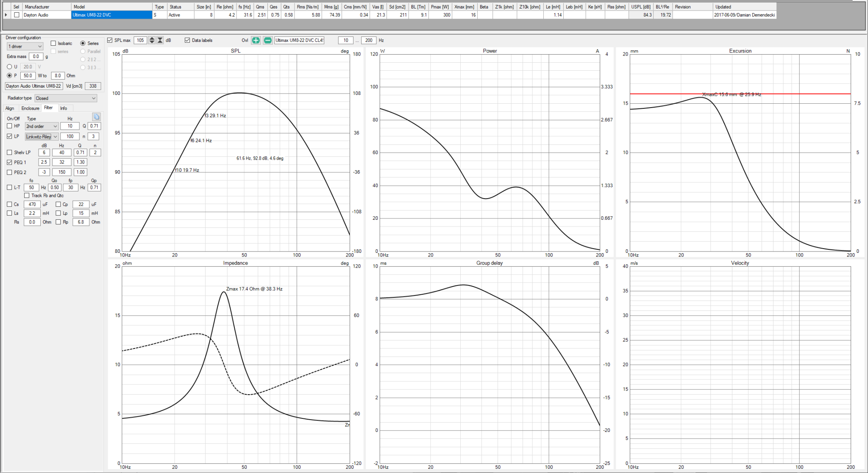Click SPL max auto-scale hourglass icon
The width and height of the screenshot is (868, 473).
(x=160, y=40)
